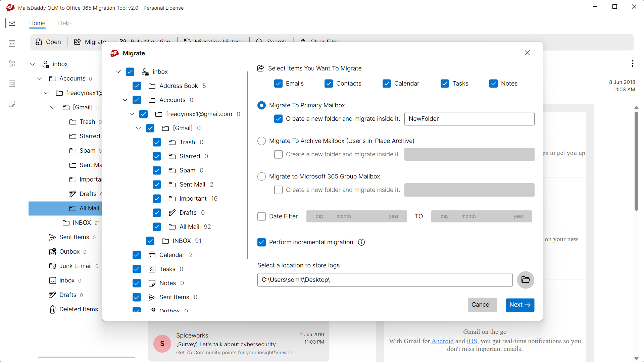Click the Deleted Items trash icon

53,309
